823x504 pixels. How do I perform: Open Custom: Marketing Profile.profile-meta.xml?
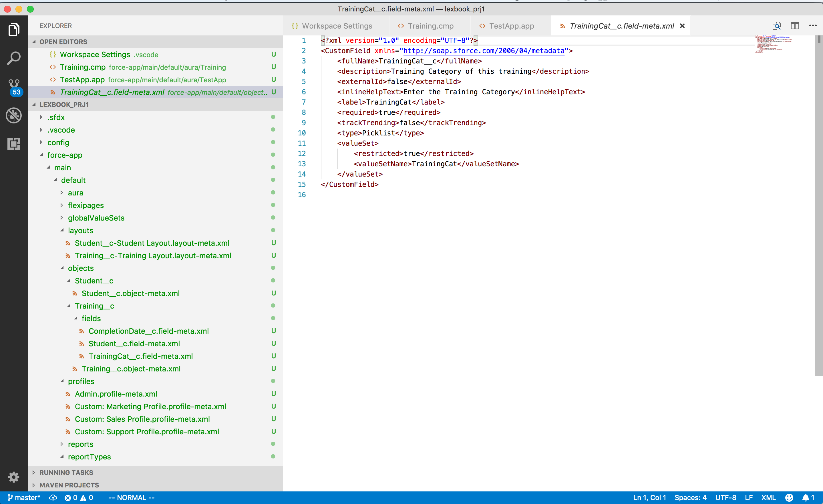tap(150, 407)
